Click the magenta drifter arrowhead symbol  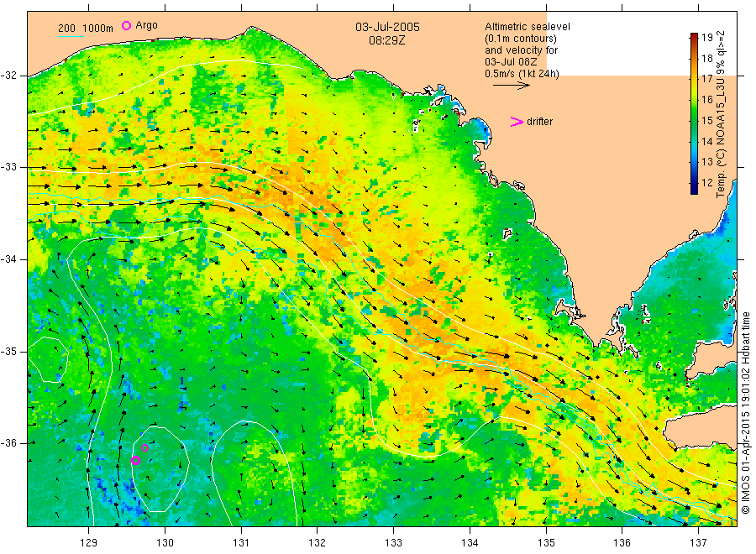517,122
